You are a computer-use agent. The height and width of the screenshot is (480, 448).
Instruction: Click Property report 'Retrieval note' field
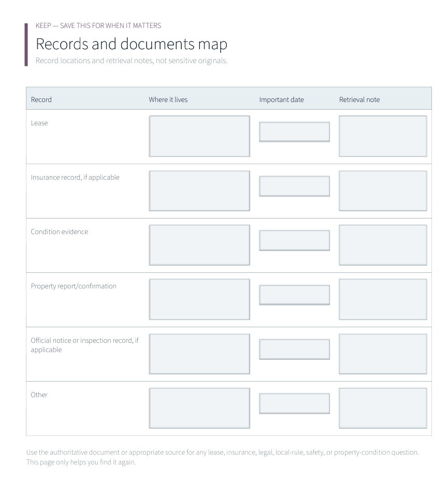click(383, 299)
